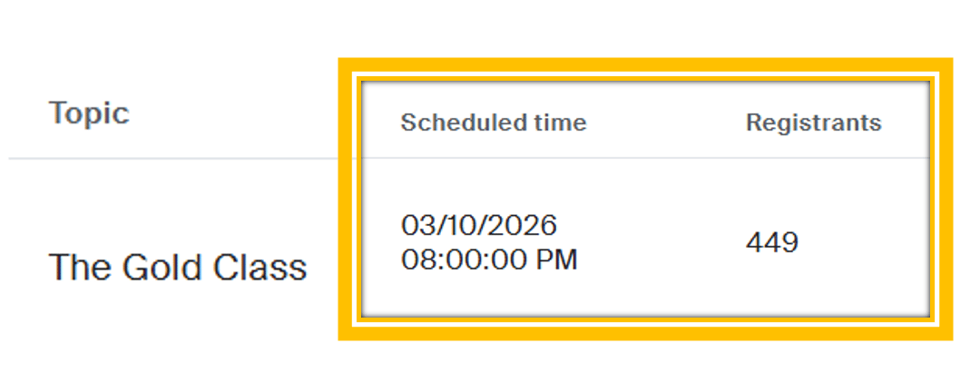Click the word The in the topic name

point(80,267)
